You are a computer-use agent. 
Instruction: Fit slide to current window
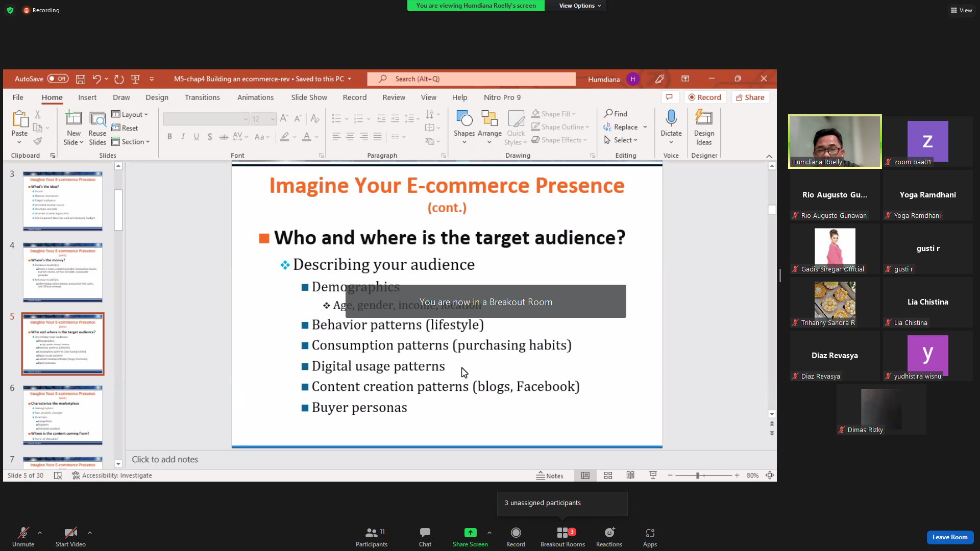click(x=770, y=475)
